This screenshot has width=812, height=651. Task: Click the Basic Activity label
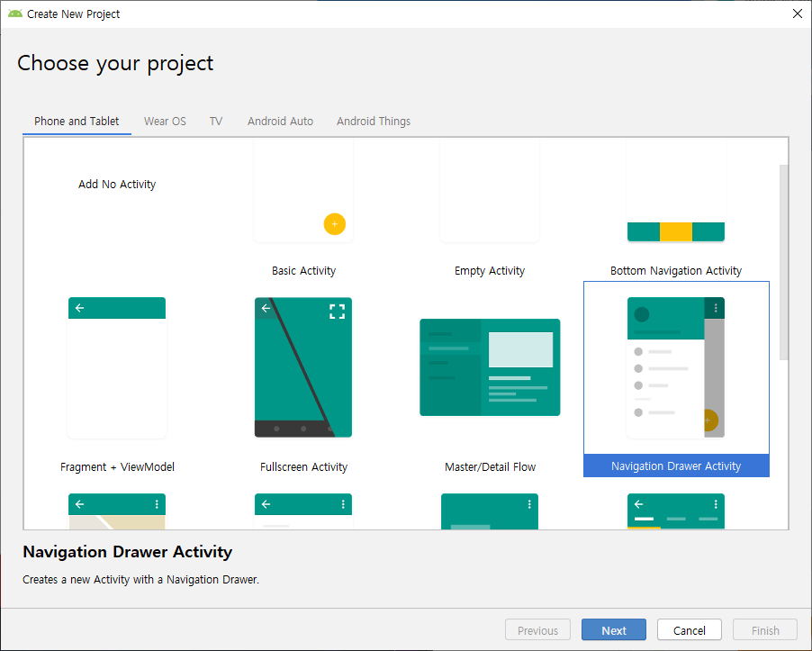303,271
